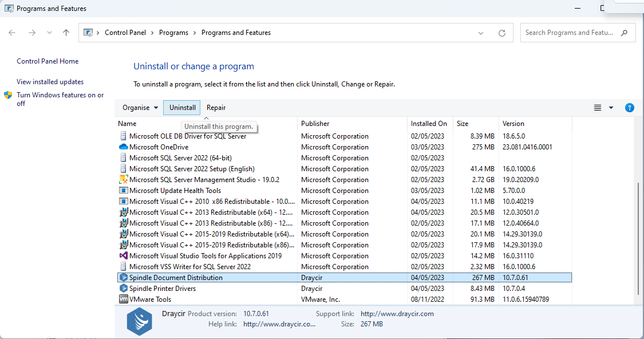Click the Control Panel icon in address bar

click(x=88, y=33)
